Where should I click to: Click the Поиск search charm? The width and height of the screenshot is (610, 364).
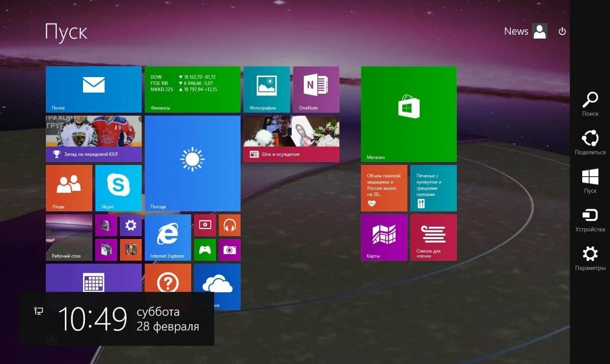pyautogui.click(x=590, y=103)
